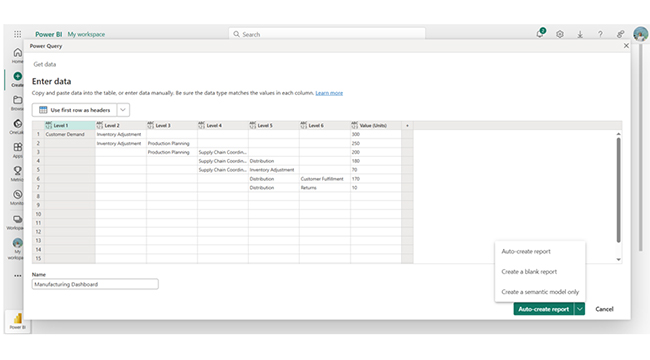Select Production Planning cell in row 2
This screenshot has height=360, width=650.
172,143
